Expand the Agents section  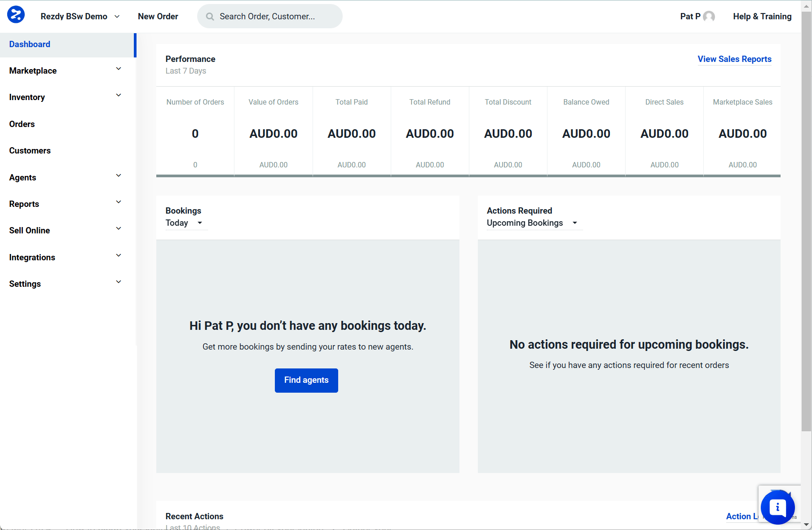(119, 175)
